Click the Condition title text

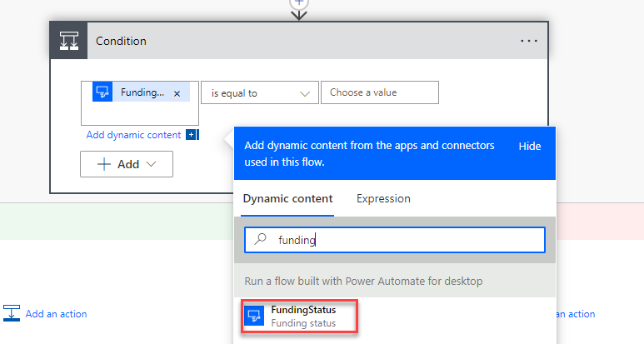click(121, 41)
